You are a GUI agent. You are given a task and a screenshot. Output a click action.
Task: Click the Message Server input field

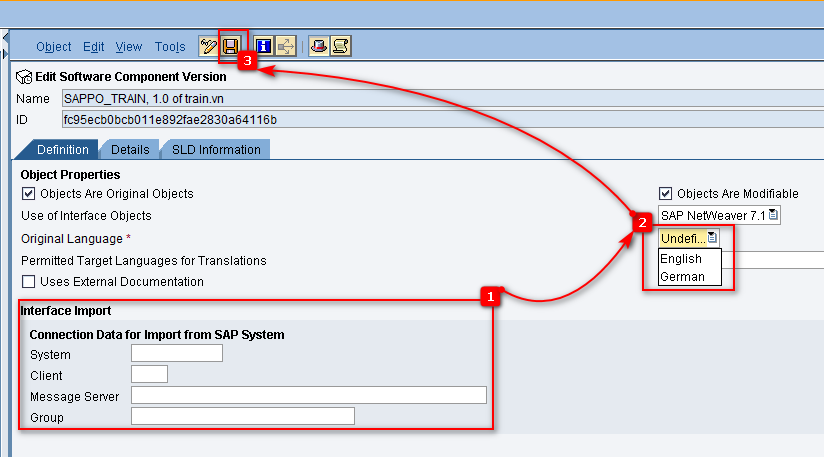pos(308,396)
